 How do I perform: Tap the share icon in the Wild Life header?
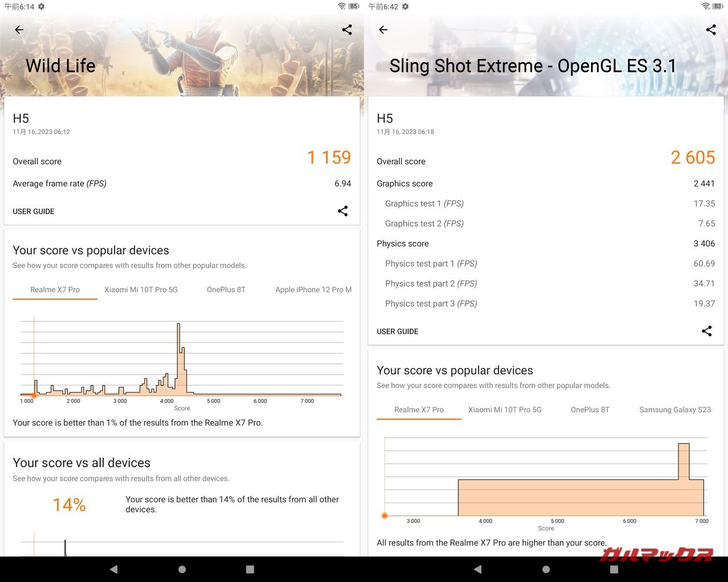(x=347, y=30)
